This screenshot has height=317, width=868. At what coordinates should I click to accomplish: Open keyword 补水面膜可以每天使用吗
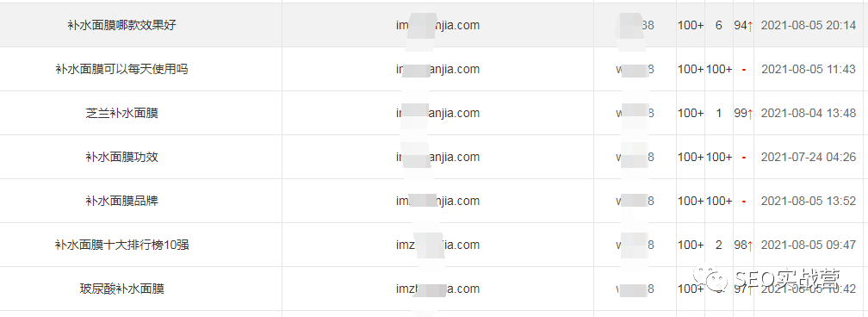(x=121, y=69)
